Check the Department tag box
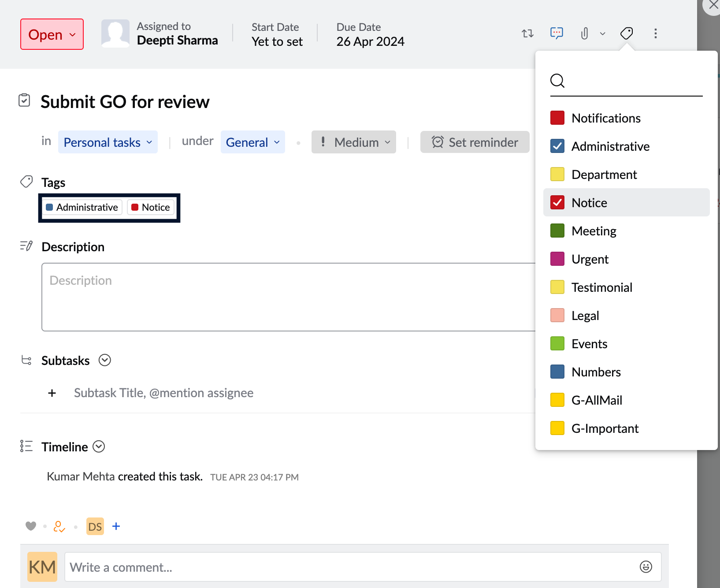Screen dimensions: 720x588 point(557,174)
